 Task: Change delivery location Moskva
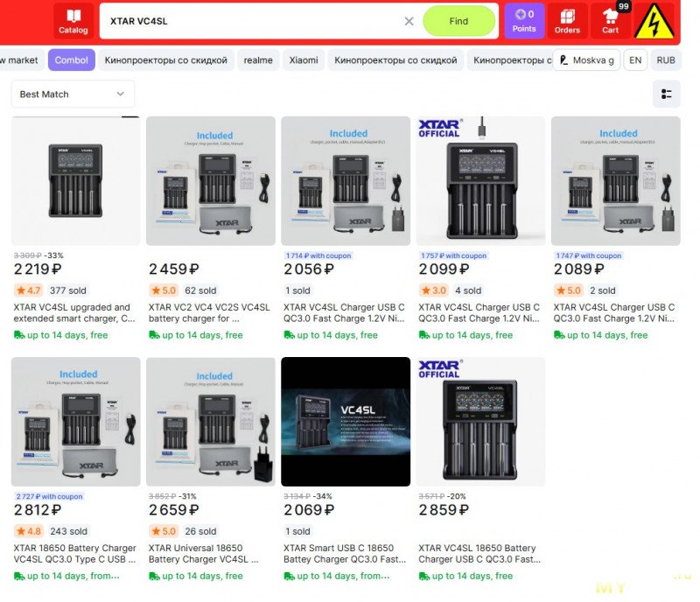[x=586, y=59]
